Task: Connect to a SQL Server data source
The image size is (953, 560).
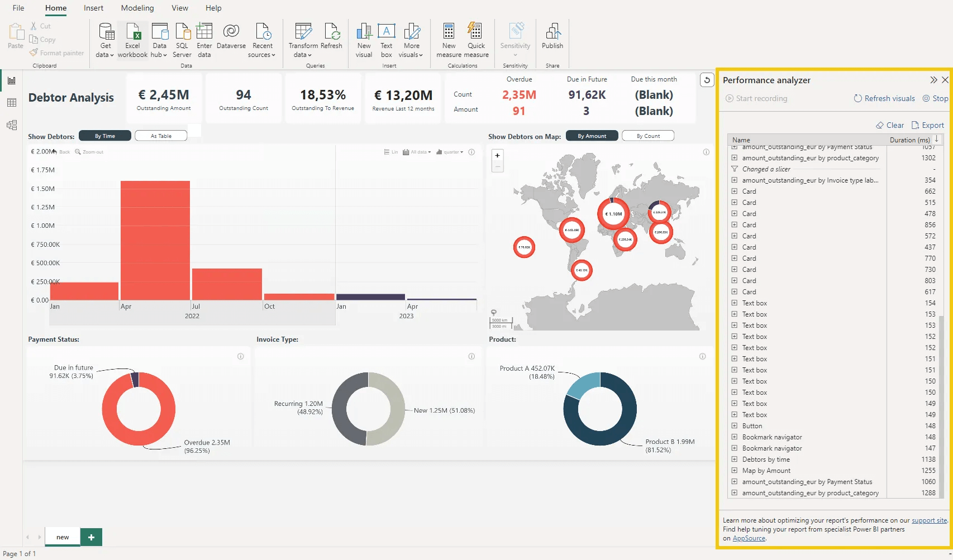Action: pyautogui.click(x=182, y=39)
